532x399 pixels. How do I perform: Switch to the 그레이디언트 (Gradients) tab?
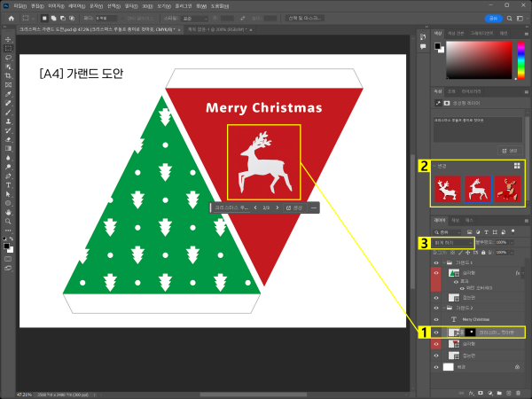click(x=481, y=34)
